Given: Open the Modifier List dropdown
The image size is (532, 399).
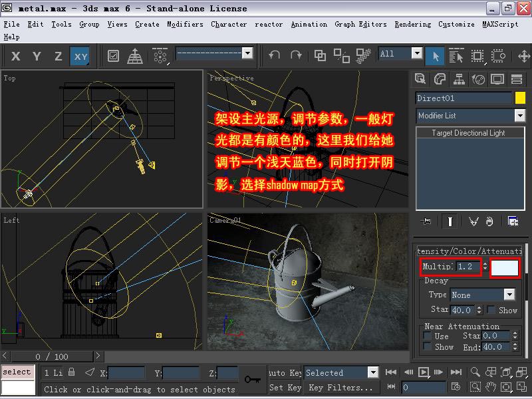Looking at the screenshot, I should tap(519, 116).
